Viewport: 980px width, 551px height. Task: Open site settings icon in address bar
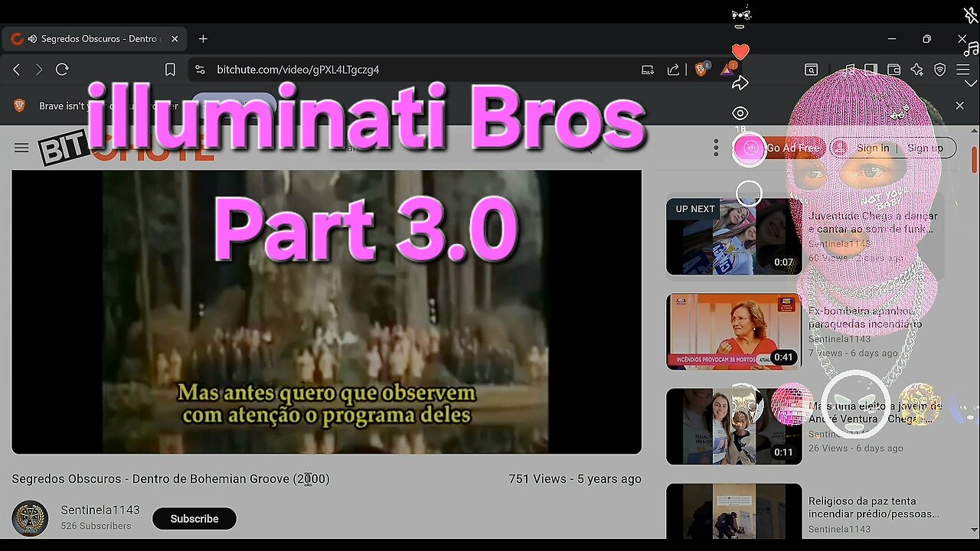(200, 70)
